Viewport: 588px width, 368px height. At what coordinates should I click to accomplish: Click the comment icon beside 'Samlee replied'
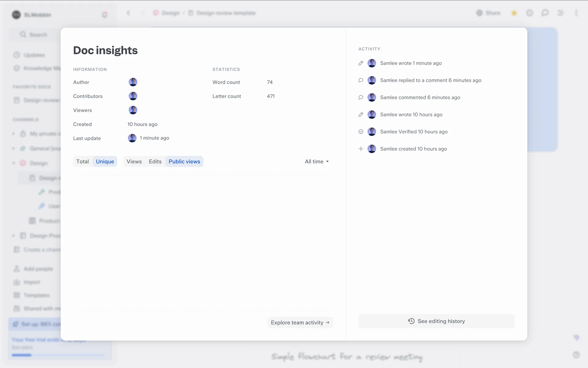tap(361, 80)
